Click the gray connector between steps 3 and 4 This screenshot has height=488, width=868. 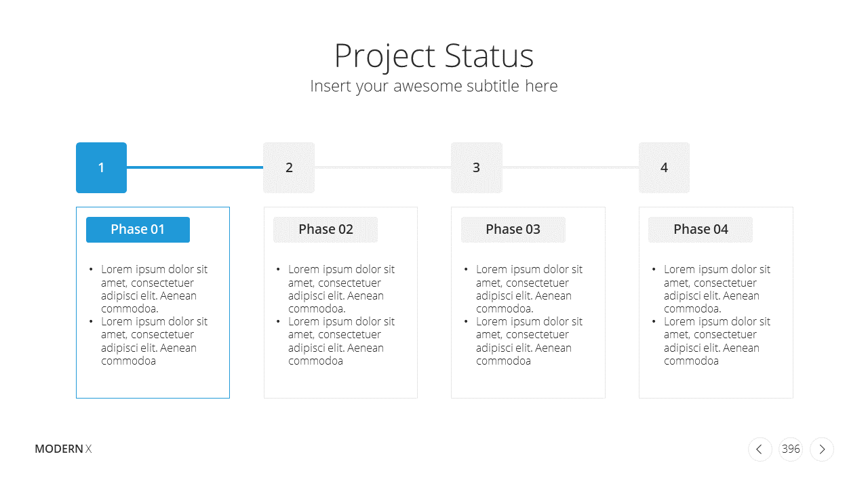[x=570, y=167]
